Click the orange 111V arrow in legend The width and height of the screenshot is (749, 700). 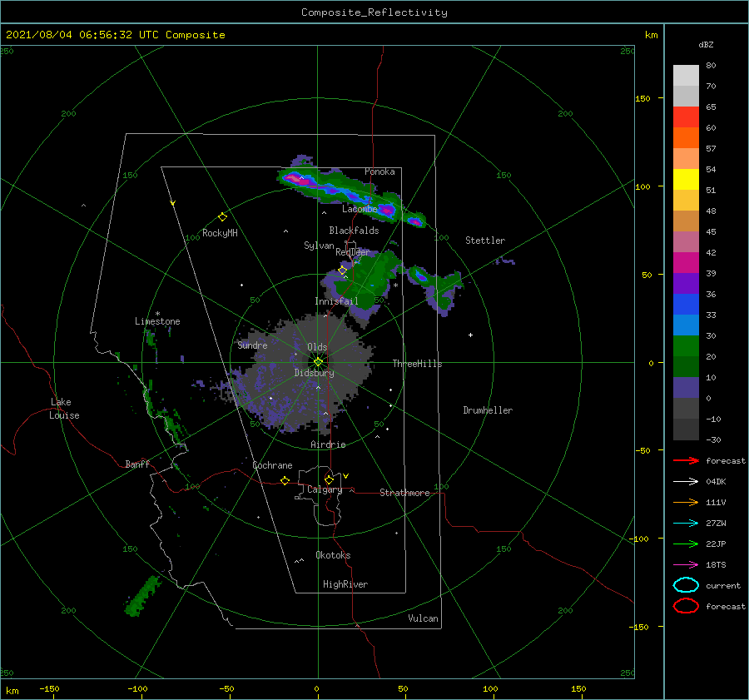(x=687, y=502)
